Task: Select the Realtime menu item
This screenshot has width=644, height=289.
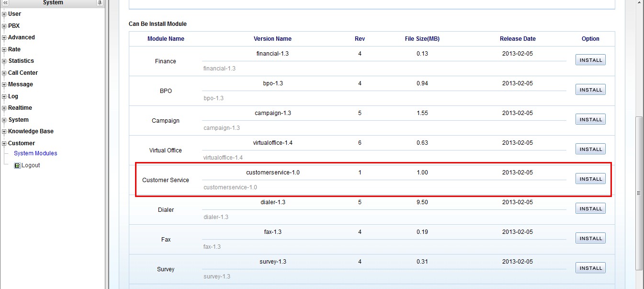Action: (20, 108)
